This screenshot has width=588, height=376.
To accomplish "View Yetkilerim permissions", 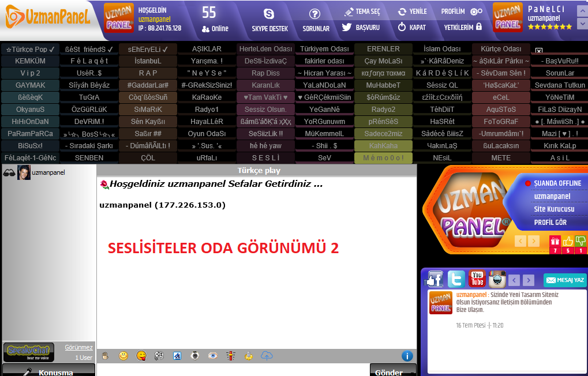I will click(463, 27).
